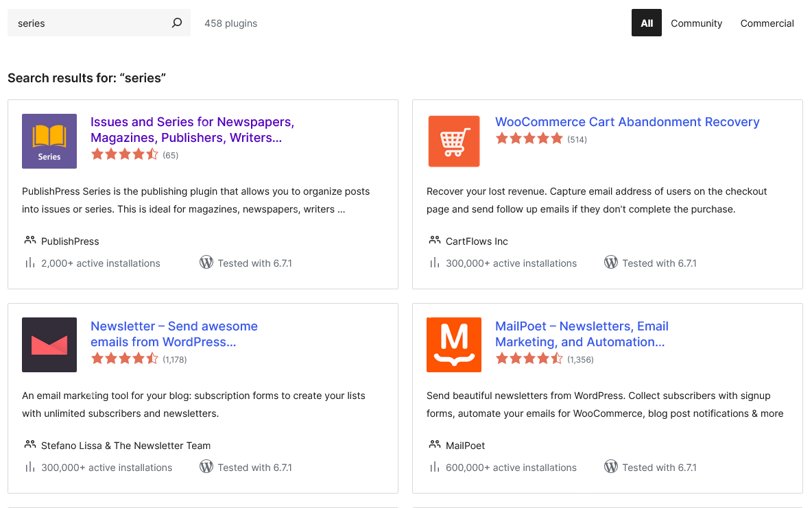
Task: Click Tested with 6.7.1 in MailPoet card
Action: (659, 468)
